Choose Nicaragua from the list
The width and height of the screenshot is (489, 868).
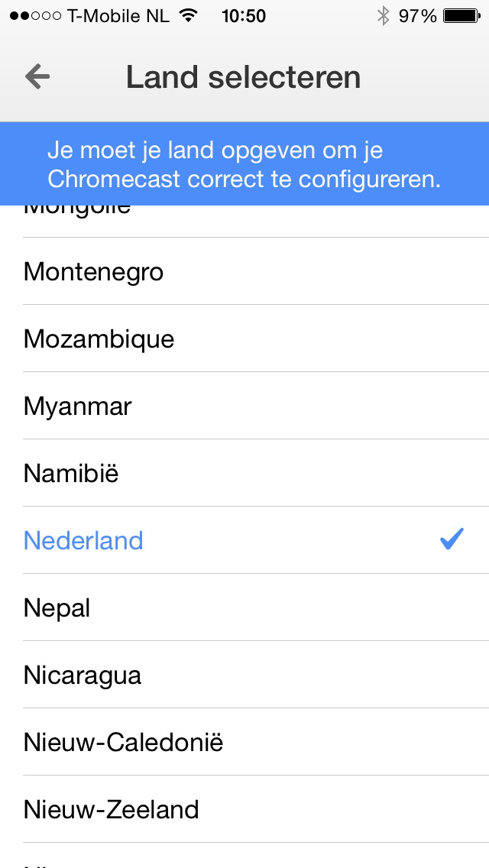coord(83,675)
